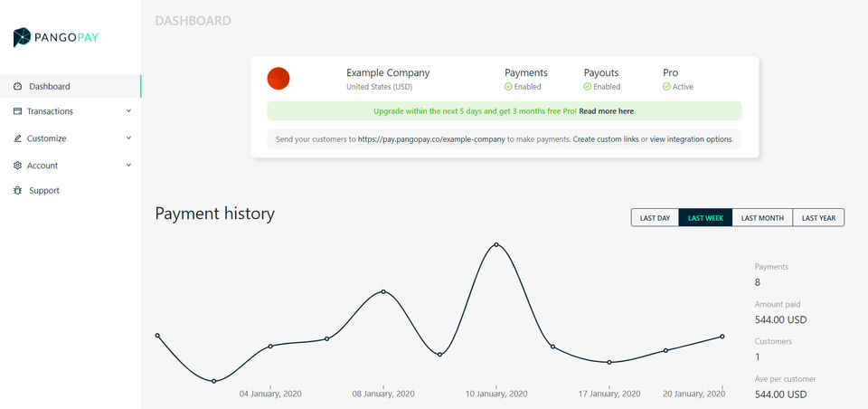Click the 04 January, 2020 axis label
The height and width of the screenshot is (409, 868).
(x=270, y=394)
